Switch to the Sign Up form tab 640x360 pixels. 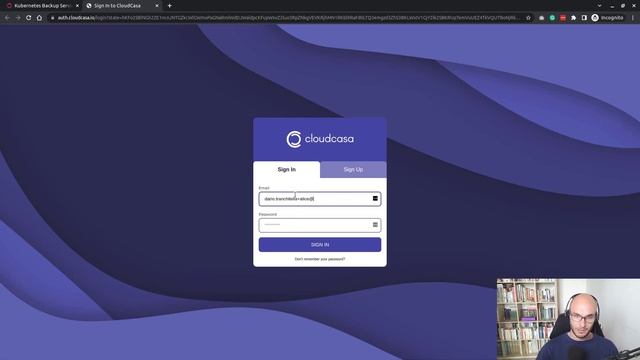353,169
